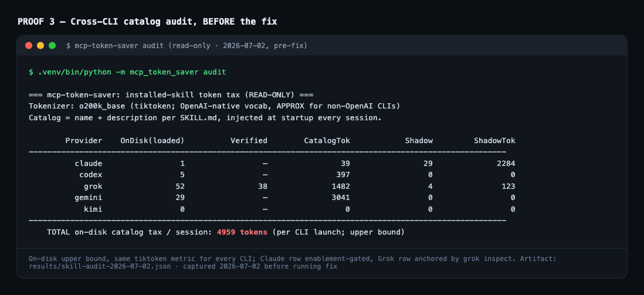644x295 pixels.
Task: Click the 'Verified' column header
Action: 249,141
